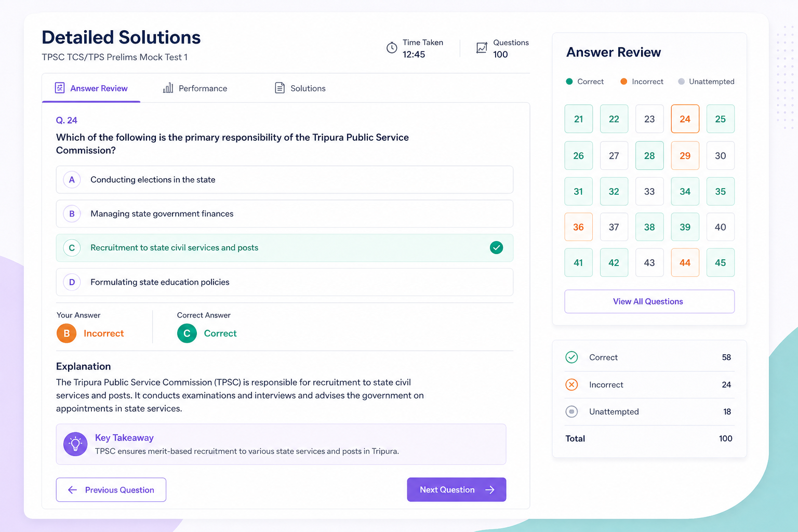Open question 26 from the grid
This screenshot has height=532, width=798.
(x=579, y=156)
